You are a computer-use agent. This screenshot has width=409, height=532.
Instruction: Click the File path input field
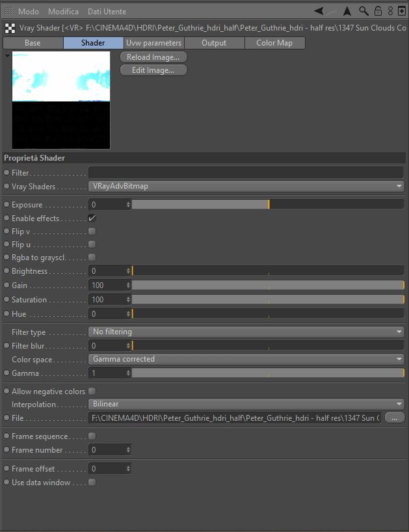click(235, 418)
